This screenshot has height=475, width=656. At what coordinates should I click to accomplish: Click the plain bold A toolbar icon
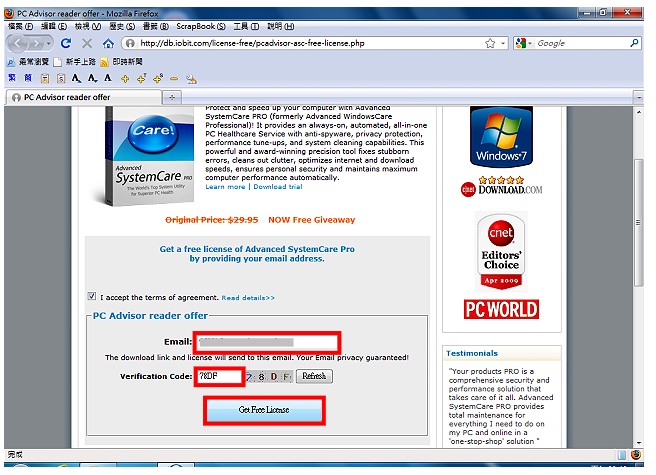click(108, 78)
